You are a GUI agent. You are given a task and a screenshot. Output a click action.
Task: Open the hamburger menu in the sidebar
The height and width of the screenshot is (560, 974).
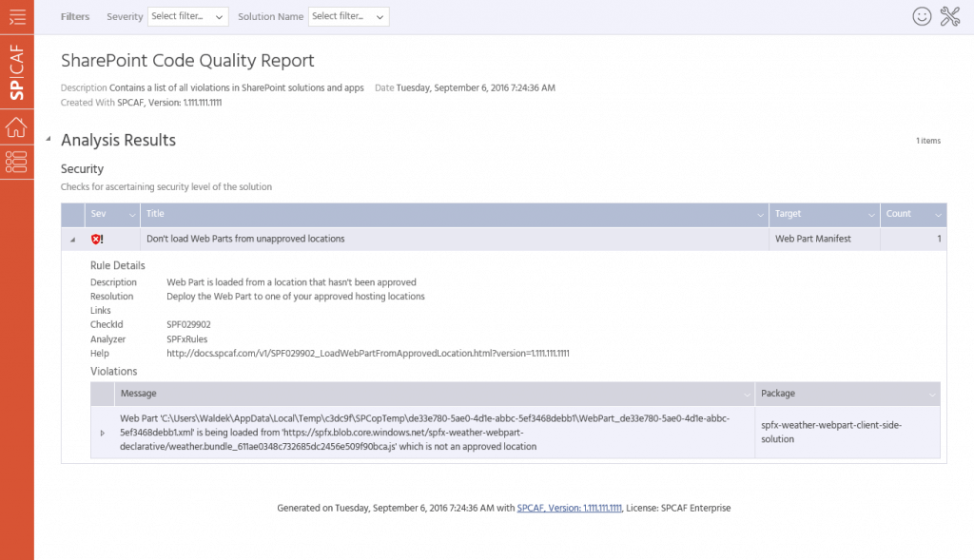(17, 17)
